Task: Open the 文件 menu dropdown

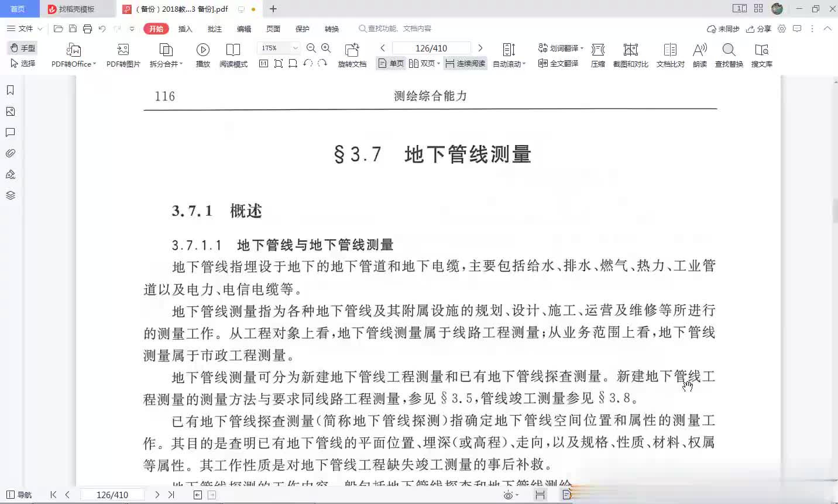Action: pyautogui.click(x=25, y=29)
